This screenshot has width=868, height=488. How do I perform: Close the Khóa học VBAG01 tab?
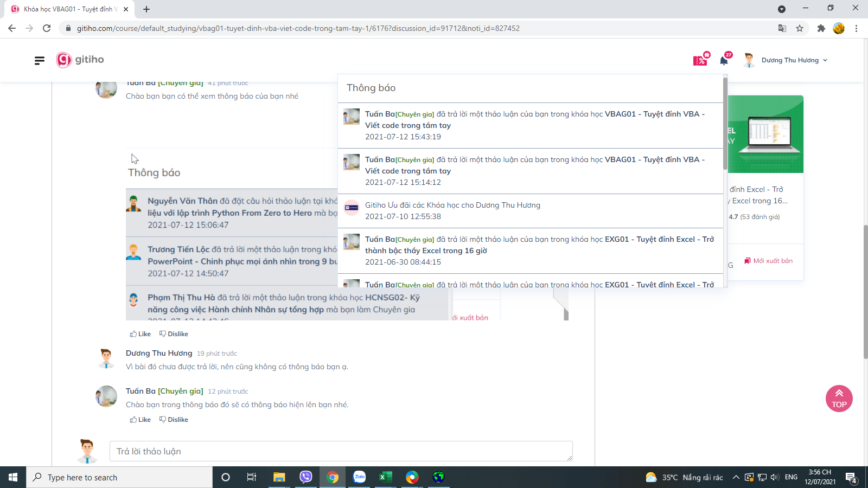(126, 9)
